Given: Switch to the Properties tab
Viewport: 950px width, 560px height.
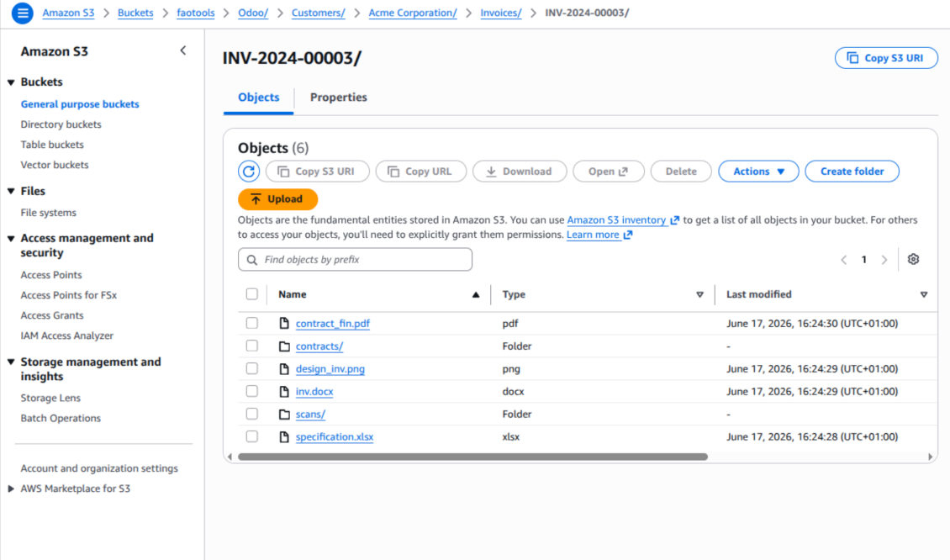Looking at the screenshot, I should click(339, 98).
